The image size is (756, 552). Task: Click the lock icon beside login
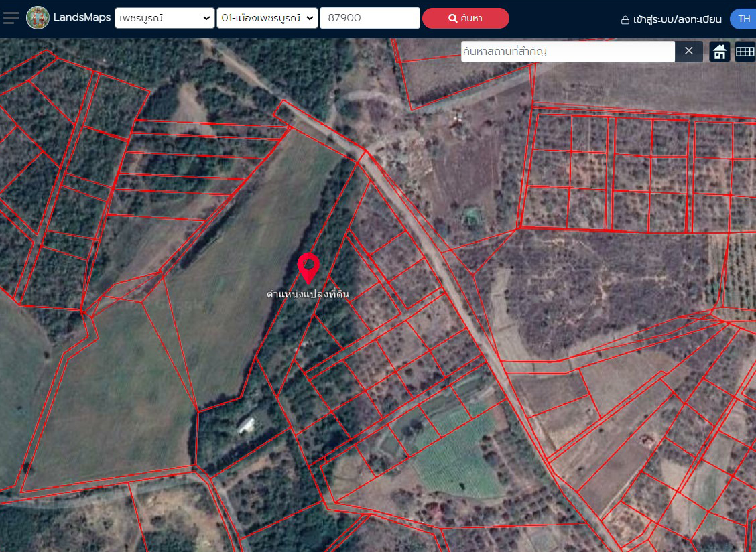pos(625,19)
